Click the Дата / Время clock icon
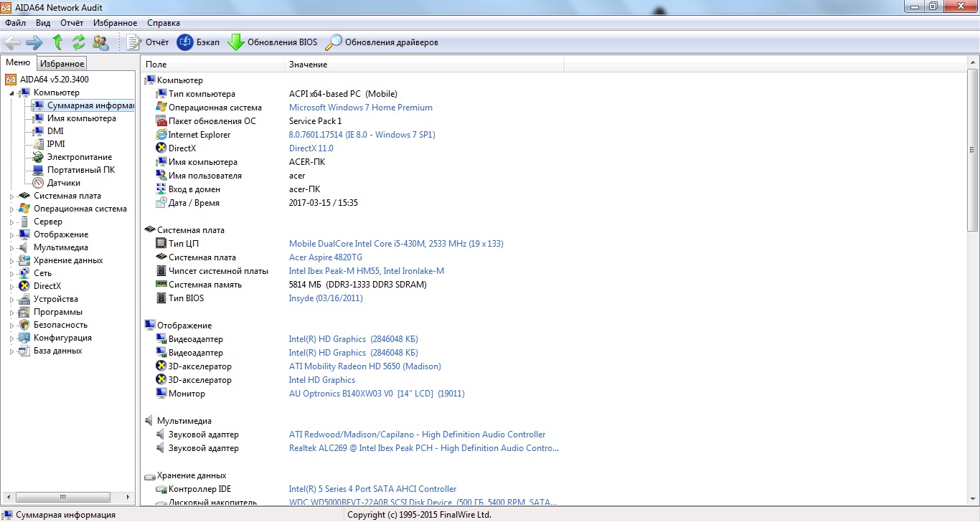 161,203
